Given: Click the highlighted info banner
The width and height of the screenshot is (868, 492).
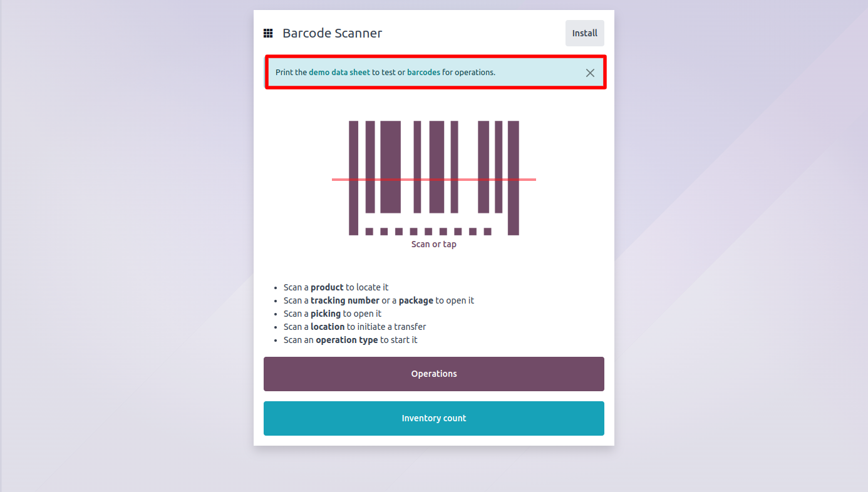Looking at the screenshot, I should 434,72.
